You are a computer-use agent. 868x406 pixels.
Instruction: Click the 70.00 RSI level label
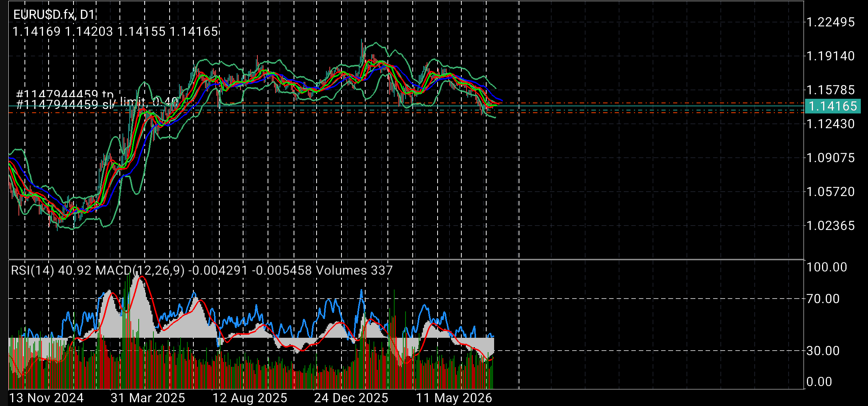click(823, 299)
